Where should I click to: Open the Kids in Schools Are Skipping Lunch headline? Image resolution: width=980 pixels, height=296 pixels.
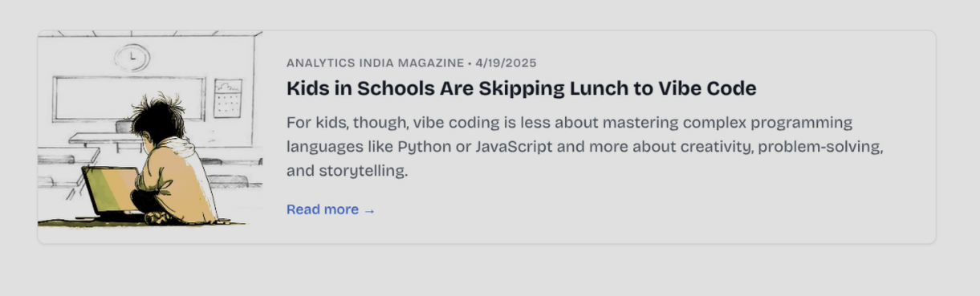click(522, 88)
